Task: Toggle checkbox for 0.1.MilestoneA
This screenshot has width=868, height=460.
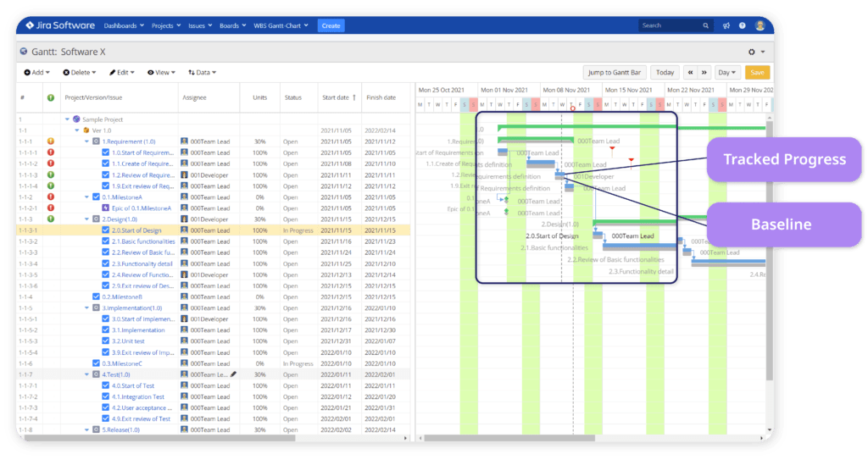Action: [x=96, y=197]
